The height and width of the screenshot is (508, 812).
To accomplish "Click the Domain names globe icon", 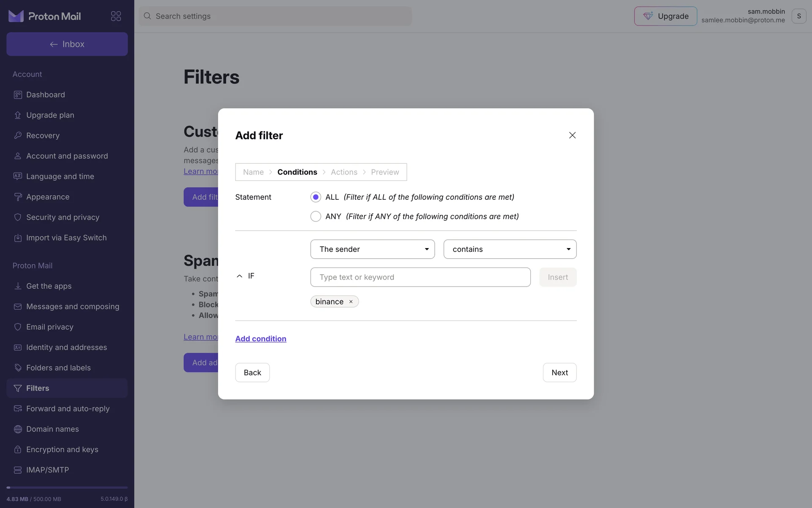I will [x=17, y=429].
